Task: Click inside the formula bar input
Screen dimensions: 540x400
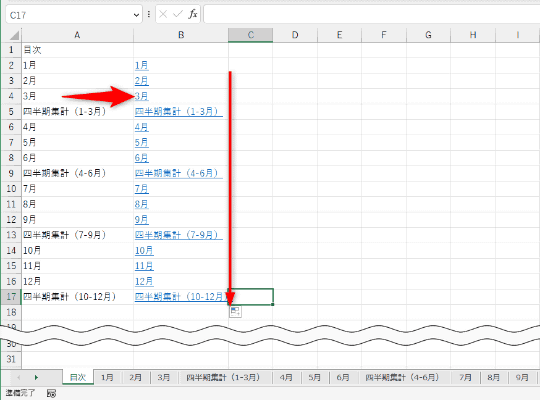Action: [372, 14]
